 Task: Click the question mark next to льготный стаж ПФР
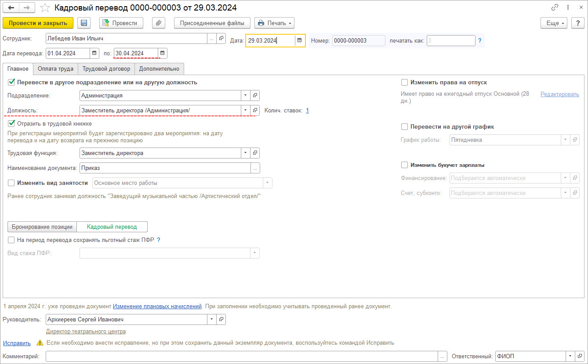pos(159,240)
